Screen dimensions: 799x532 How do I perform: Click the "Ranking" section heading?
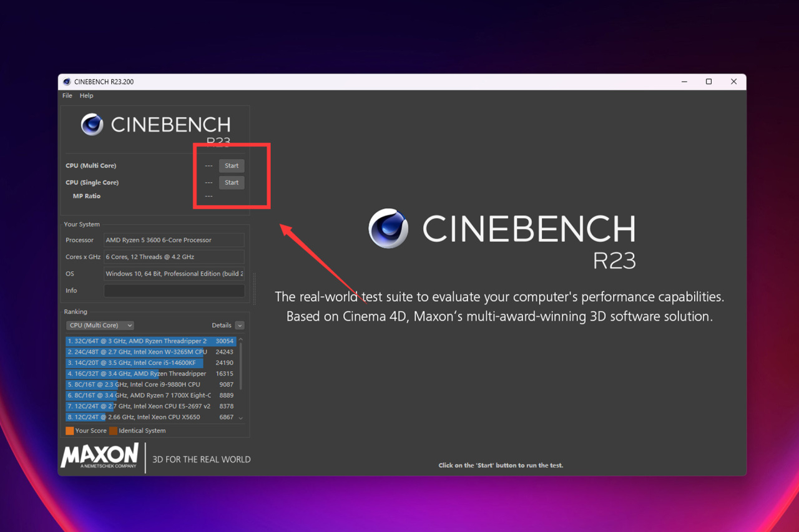pos(76,312)
